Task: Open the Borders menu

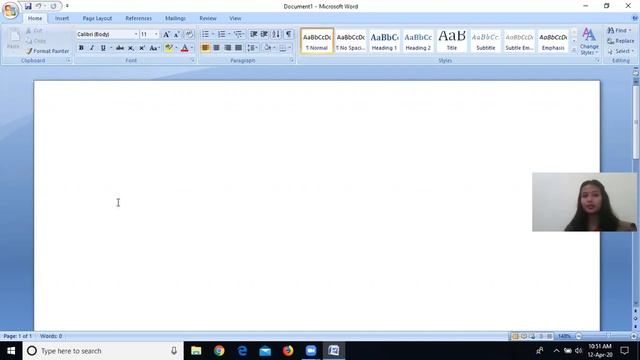Action: point(285,48)
